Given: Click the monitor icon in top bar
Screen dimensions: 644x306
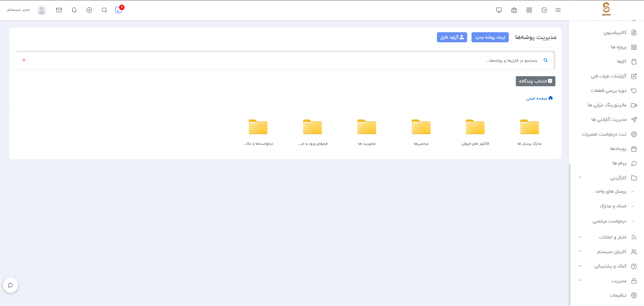Looking at the screenshot, I should (x=499, y=10).
